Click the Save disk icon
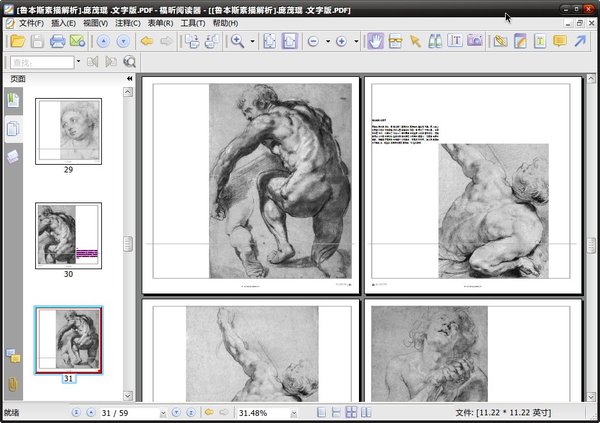This screenshot has width=600, height=423. [37, 41]
